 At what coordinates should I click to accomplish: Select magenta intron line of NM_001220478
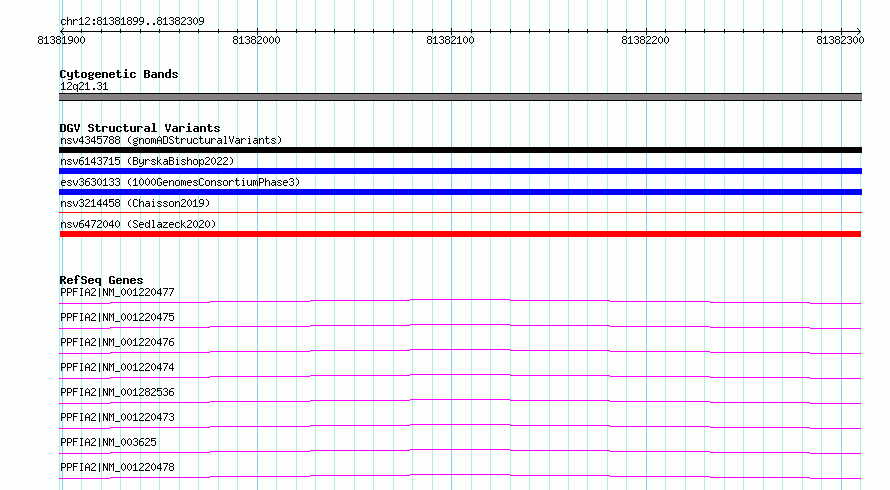[460, 475]
